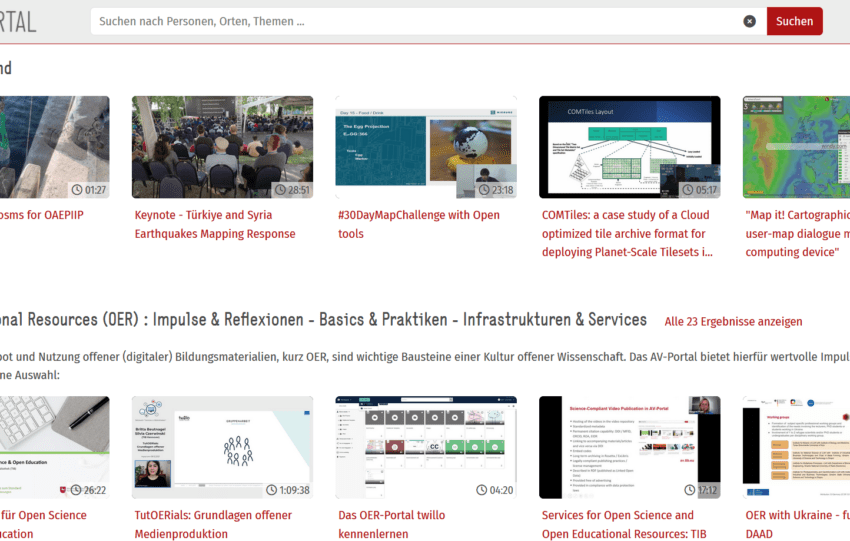Click the 1:09:38 duration clock icon
The height and width of the screenshot is (541, 850).
[x=271, y=490]
